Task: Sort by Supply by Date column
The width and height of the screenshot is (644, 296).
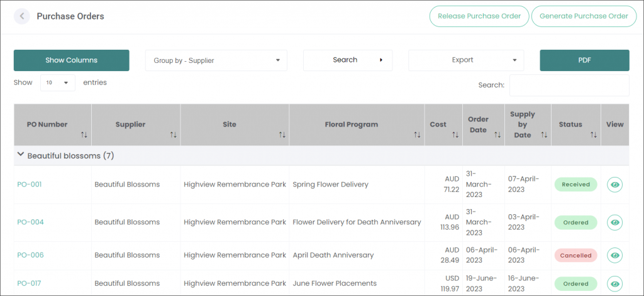Action: [544, 135]
